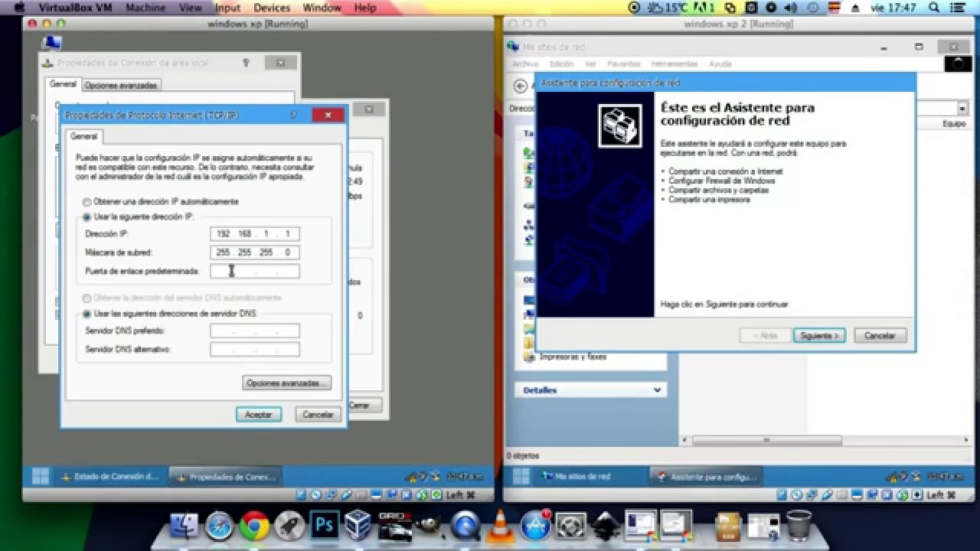This screenshot has height=551, width=980.
Task: Open QuickTime Player in the dock
Action: tap(465, 526)
